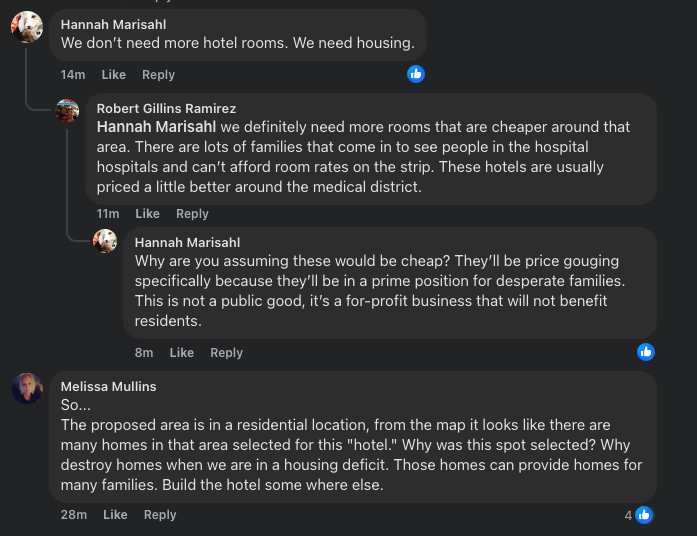
Task: Open Melissa Mullins' profile picture
Action: click(x=27, y=388)
